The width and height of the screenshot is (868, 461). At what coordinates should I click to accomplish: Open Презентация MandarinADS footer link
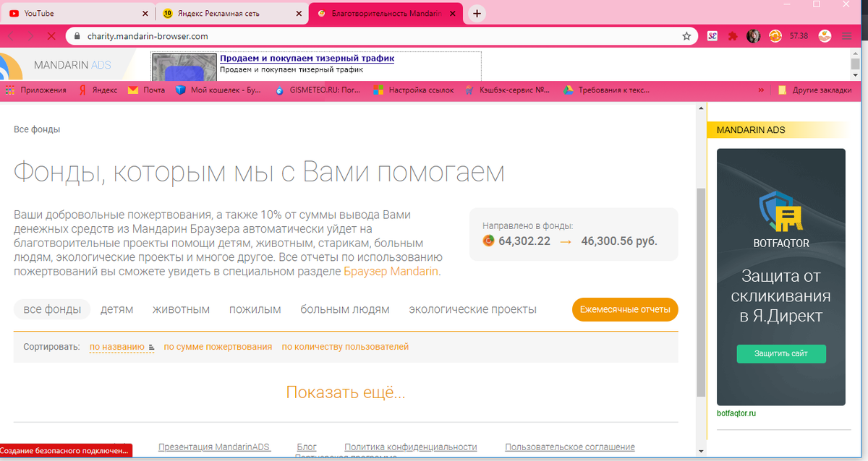214,447
